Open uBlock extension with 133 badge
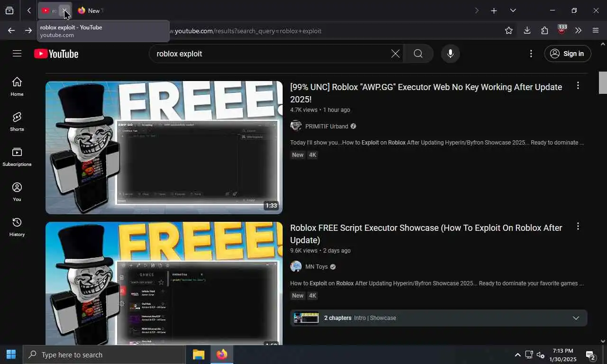The height and width of the screenshot is (364, 607). tap(562, 30)
